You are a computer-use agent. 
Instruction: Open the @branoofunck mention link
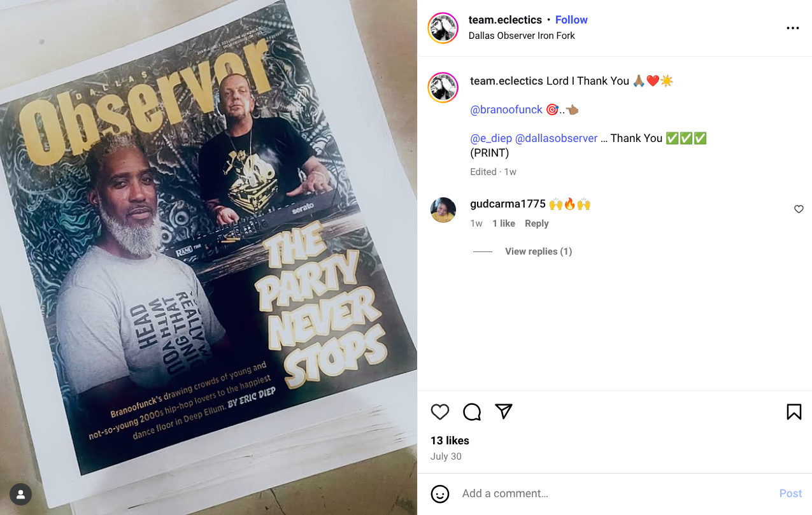click(506, 109)
